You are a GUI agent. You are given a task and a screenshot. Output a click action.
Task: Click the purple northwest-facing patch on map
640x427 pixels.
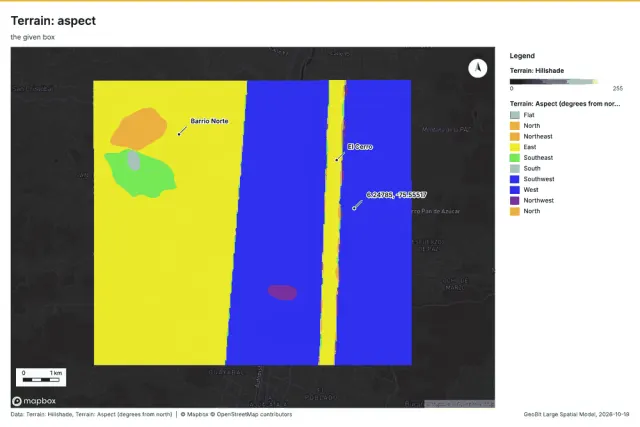(x=282, y=292)
